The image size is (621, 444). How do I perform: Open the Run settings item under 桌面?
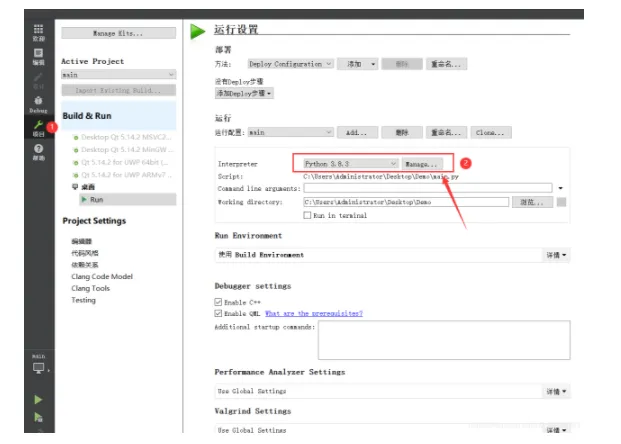(x=128, y=200)
